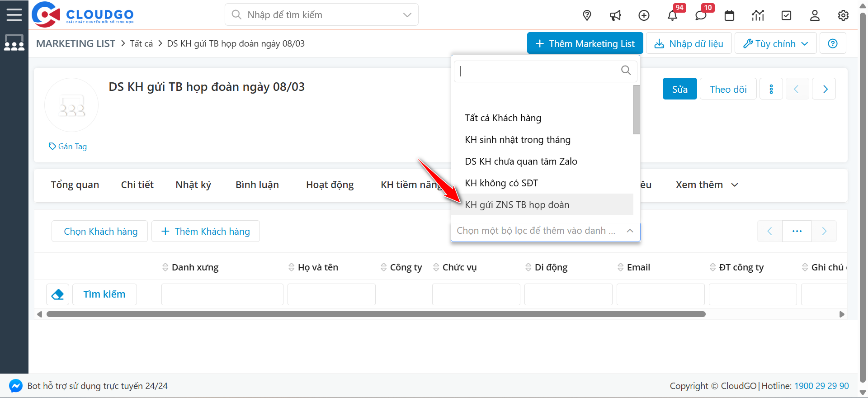Select filter KH không có SĐT
The image size is (868, 398).
click(x=542, y=183)
